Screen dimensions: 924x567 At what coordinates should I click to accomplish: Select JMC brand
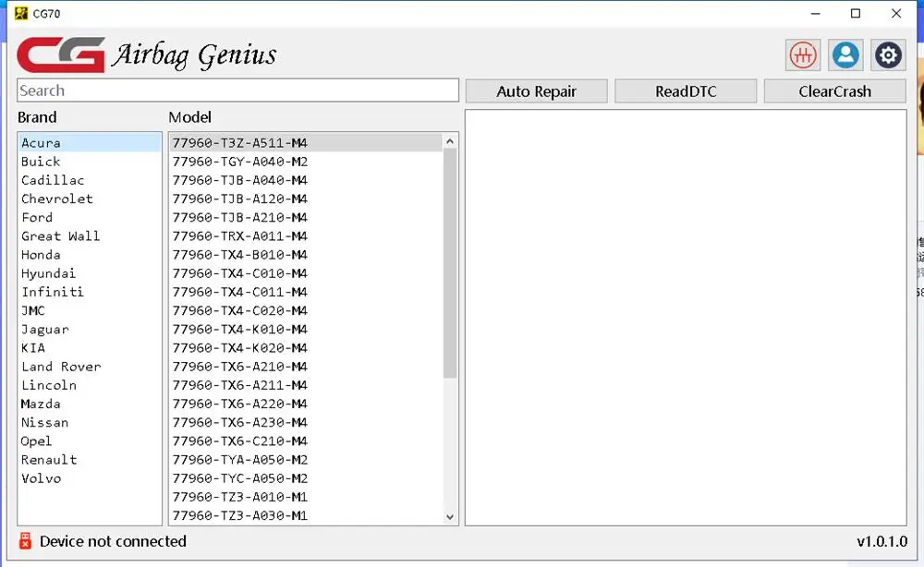[x=89, y=310]
